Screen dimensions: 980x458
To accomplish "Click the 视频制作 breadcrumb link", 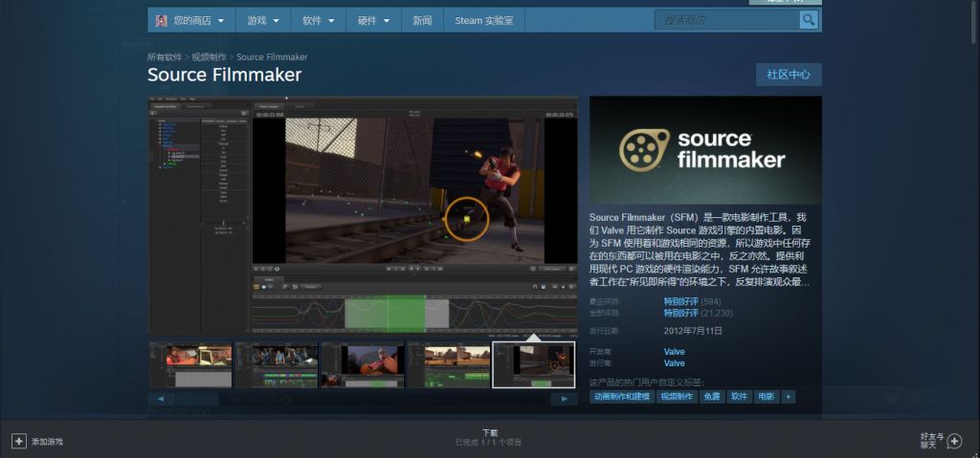I will point(209,56).
